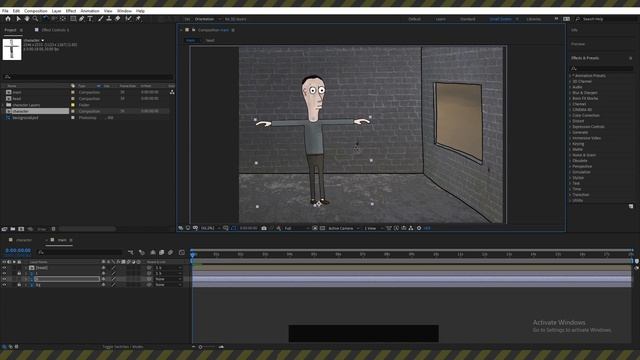Image resolution: width=640 pixels, height=360 pixels.
Task: Switch to character timeline tab
Action: tap(24, 240)
